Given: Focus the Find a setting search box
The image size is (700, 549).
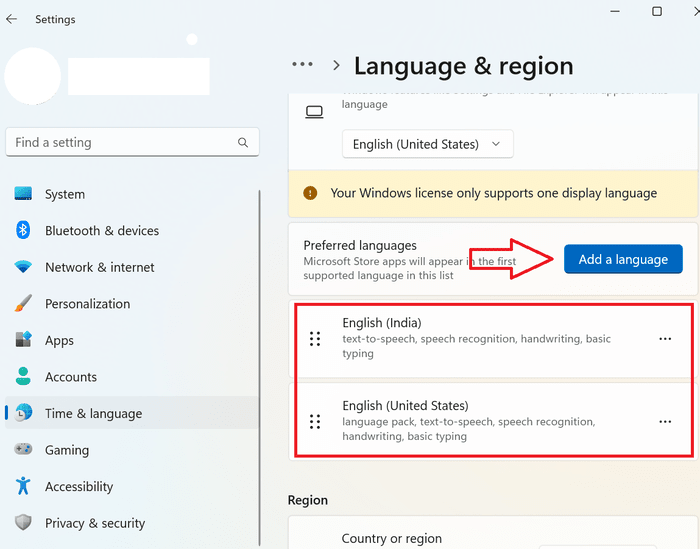Looking at the screenshot, I should click(132, 142).
